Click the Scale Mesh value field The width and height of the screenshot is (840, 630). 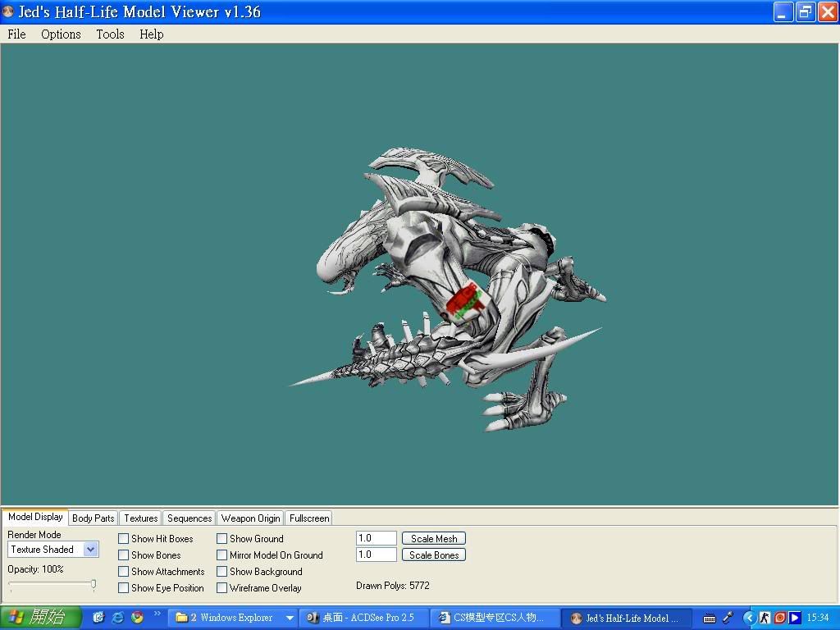pyautogui.click(x=376, y=539)
